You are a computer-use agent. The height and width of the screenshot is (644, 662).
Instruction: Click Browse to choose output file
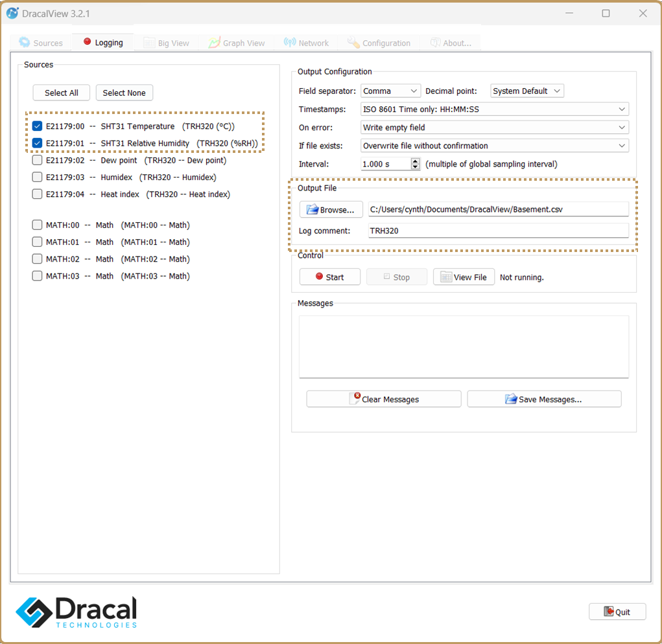(x=331, y=210)
